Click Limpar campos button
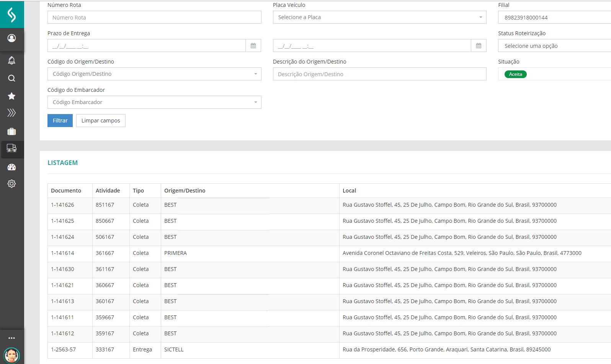 pyautogui.click(x=101, y=121)
